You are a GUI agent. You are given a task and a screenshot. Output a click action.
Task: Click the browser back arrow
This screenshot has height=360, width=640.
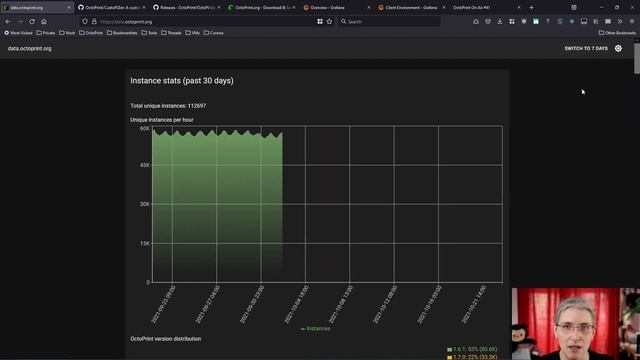tap(8, 22)
